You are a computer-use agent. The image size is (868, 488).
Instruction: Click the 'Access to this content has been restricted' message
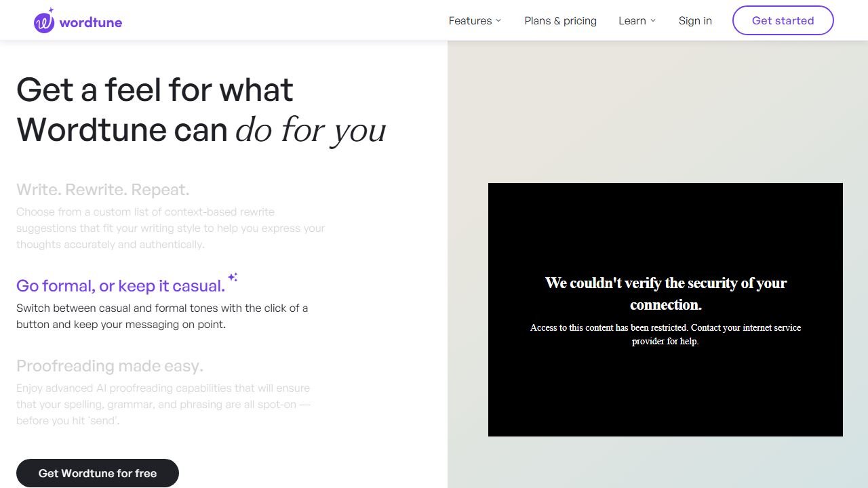665,334
